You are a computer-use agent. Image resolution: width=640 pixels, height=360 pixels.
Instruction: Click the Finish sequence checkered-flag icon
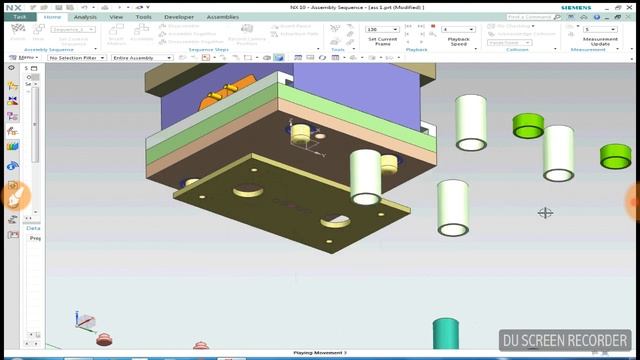[18, 29]
